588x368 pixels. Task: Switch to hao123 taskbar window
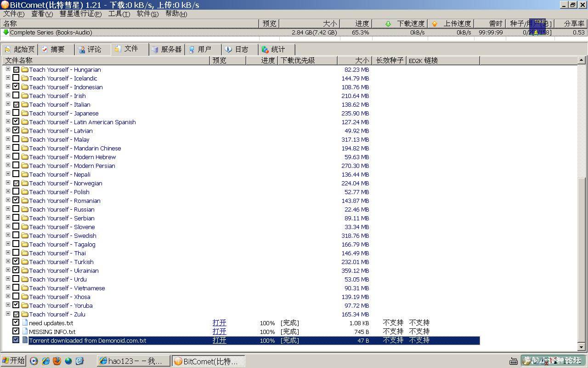[134, 361]
